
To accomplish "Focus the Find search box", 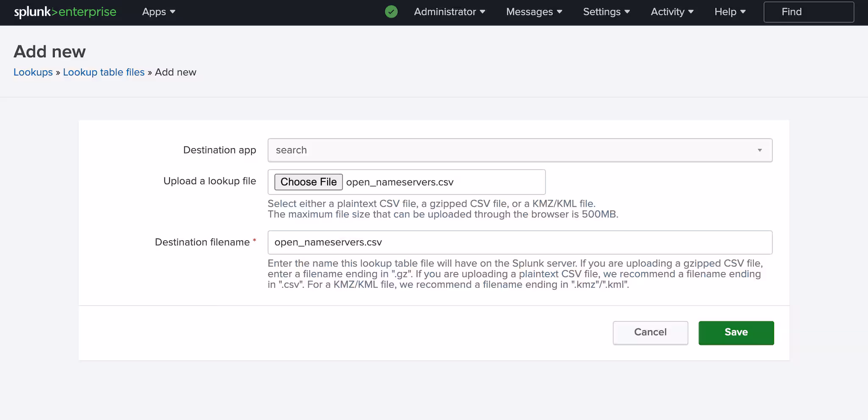I will (x=808, y=12).
